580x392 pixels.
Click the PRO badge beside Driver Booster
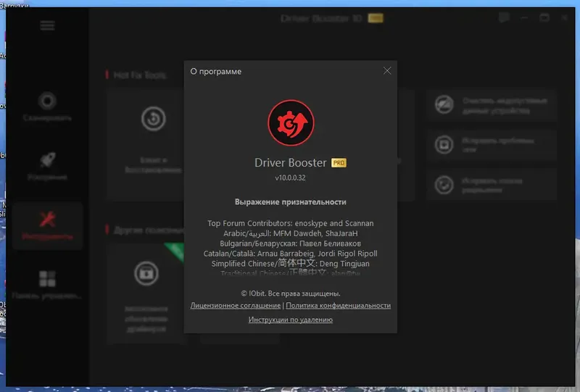coord(339,163)
